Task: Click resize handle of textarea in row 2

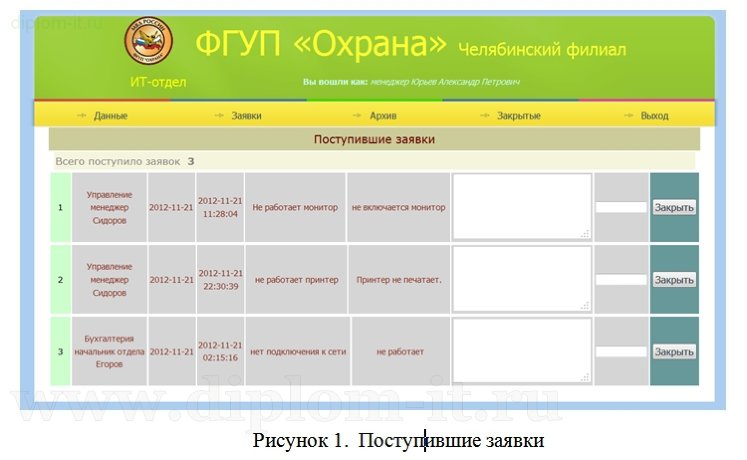Action: point(585,306)
